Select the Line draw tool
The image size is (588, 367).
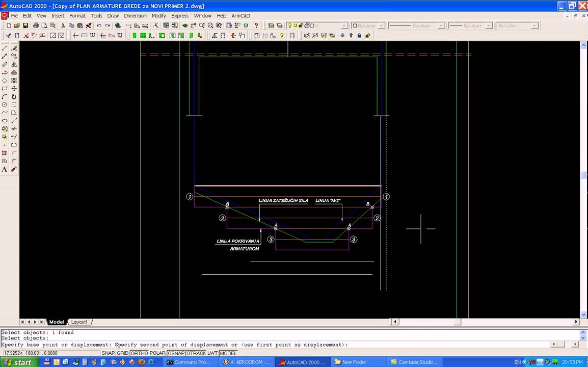[5, 48]
